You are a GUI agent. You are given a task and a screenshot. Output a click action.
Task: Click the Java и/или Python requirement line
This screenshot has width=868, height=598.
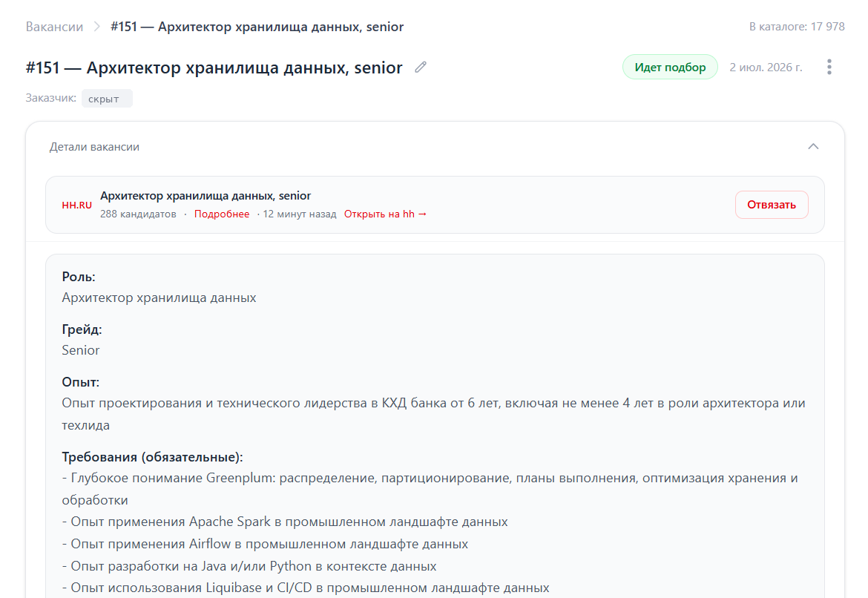249,566
